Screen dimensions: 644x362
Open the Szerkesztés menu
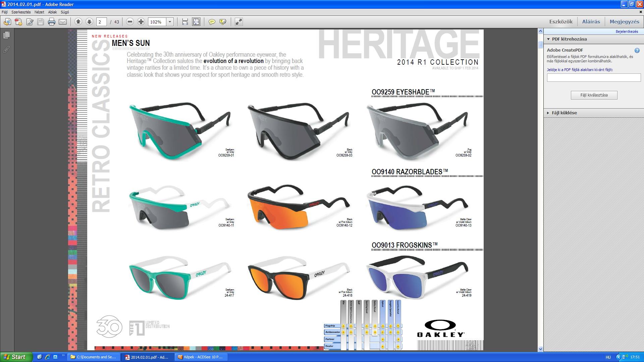coord(21,12)
